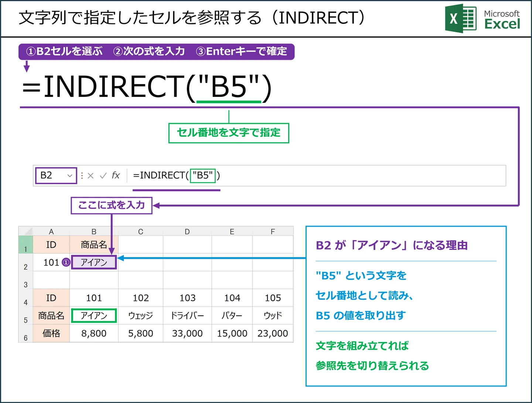The image size is (532, 403).
Task: Select column E header
Action: 232,231
